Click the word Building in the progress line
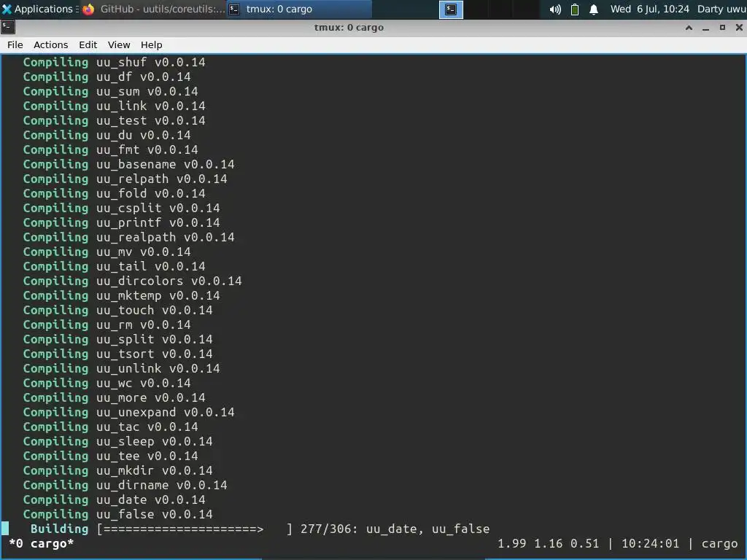The height and width of the screenshot is (560, 747). (x=60, y=529)
